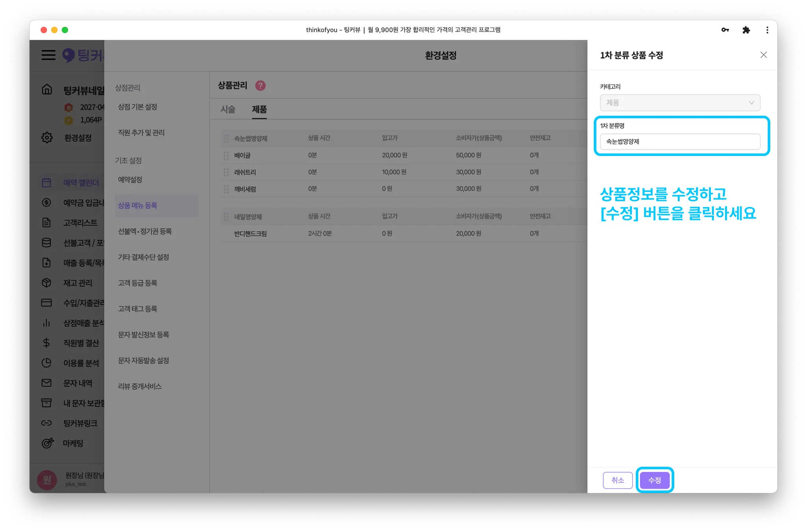Close the 1차 분류 상품 수정 panel
Viewport: 807px width, 532px height.
[x=763, y=55]
